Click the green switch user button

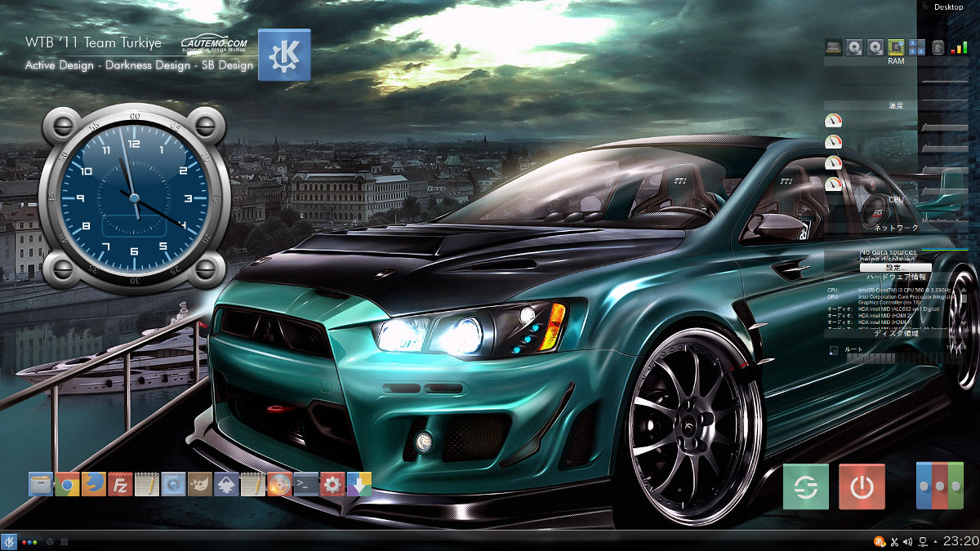point(806,487)
